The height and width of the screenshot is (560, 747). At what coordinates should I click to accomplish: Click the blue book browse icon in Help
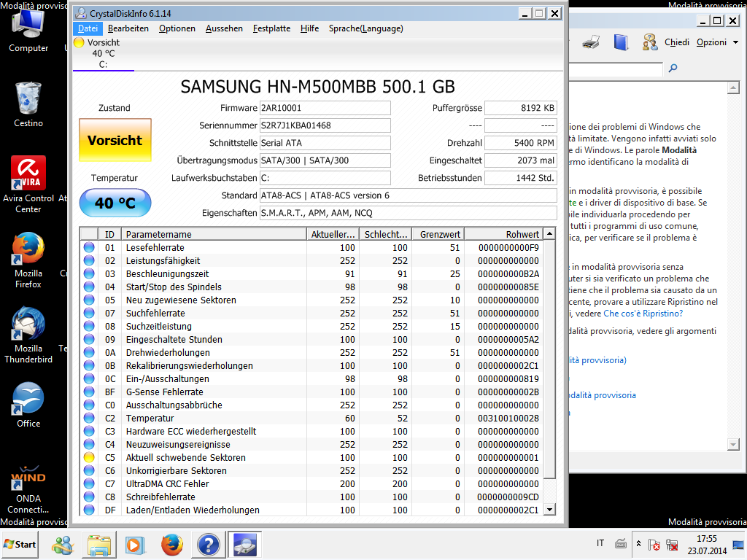pyautogui.click(x=621, y=42)
